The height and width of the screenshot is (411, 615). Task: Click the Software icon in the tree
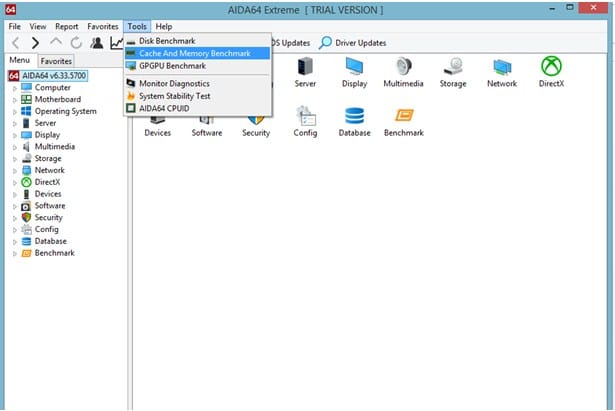(26, 206)
